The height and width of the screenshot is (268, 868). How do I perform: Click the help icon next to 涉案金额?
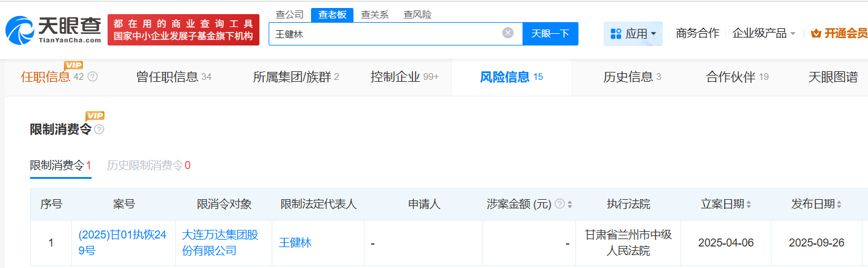(x=559, y=204)
